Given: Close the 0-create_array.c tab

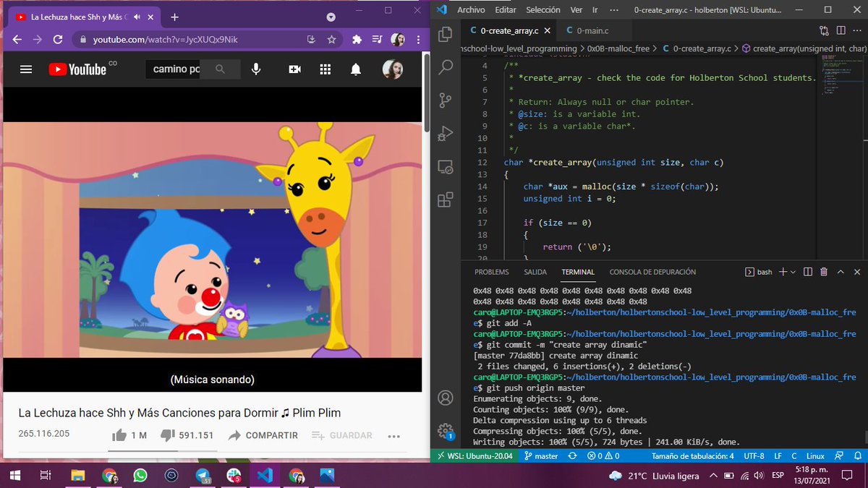Looking at the screenshot, I should (548, 30).
